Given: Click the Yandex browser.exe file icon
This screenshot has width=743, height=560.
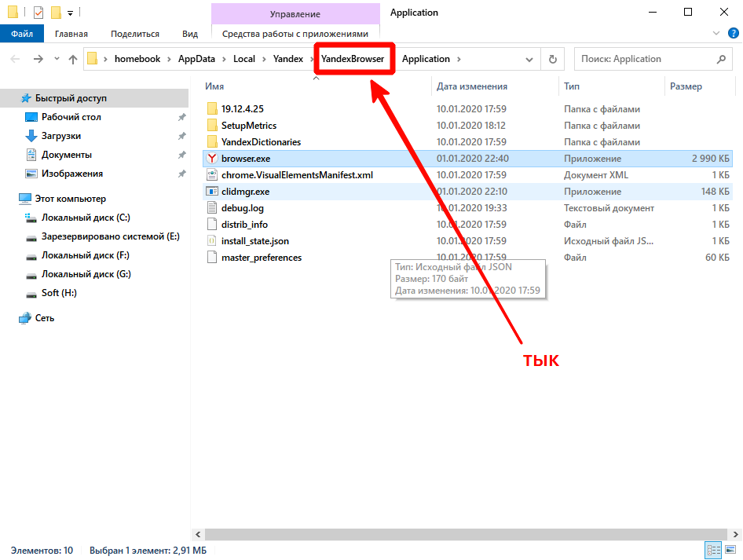Looking at the screenshot, I should (x=212, y=159).
